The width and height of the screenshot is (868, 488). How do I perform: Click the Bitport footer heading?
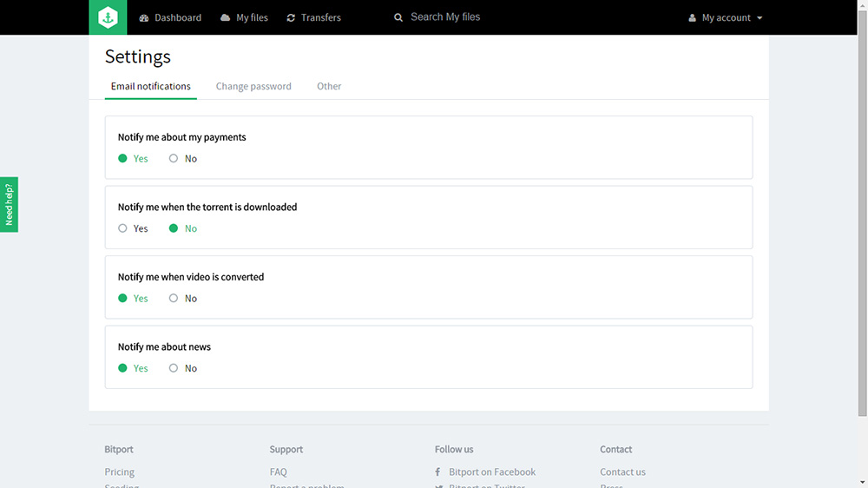[x=119, y=449]
